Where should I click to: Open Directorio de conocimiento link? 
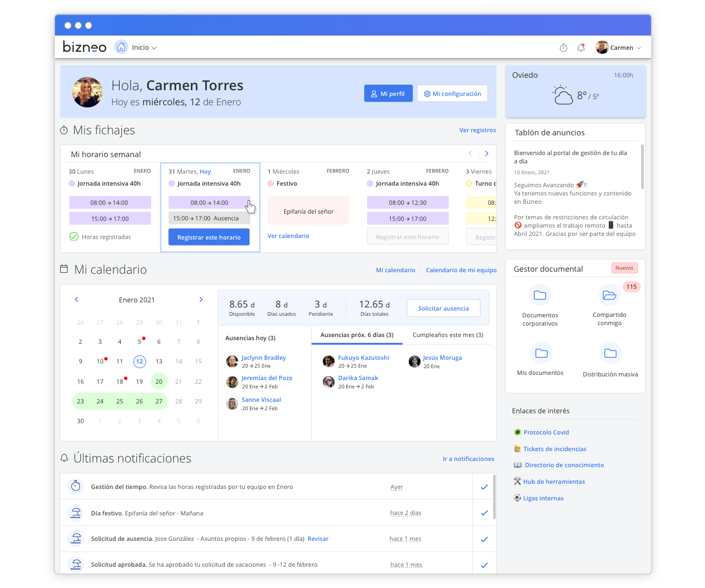click(564, 465)
